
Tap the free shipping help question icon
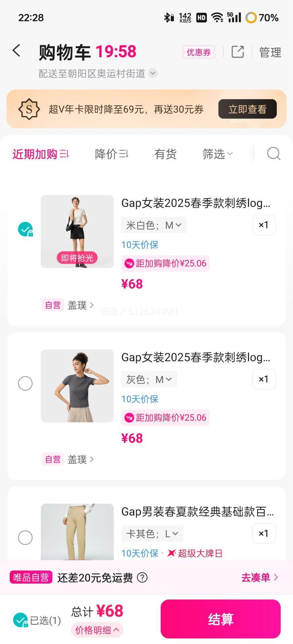point(142,578)
